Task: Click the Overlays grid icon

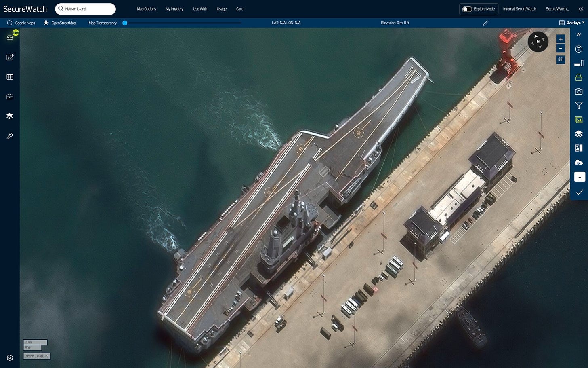Action: point(562,23)
